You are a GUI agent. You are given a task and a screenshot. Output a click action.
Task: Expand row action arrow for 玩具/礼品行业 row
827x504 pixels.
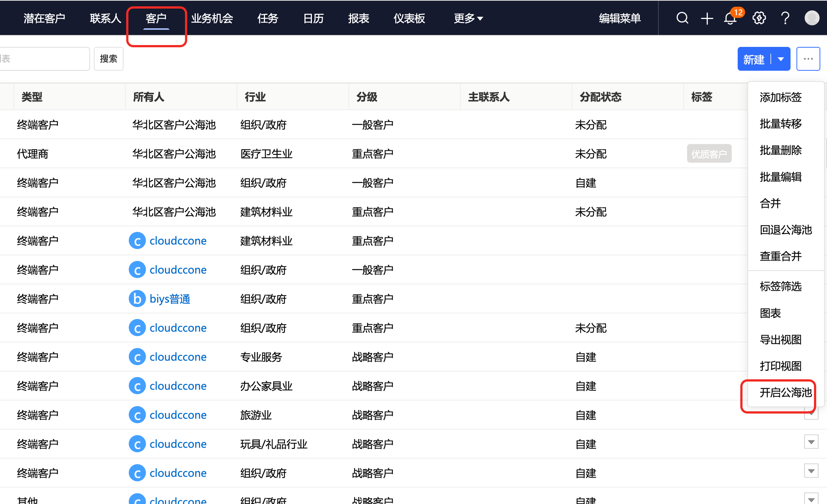[x=811, y=442]
